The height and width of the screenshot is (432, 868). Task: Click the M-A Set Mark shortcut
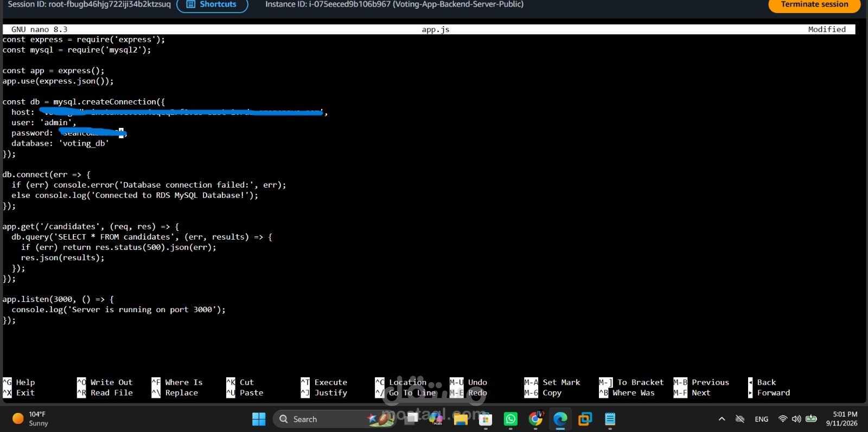point(552,382)
